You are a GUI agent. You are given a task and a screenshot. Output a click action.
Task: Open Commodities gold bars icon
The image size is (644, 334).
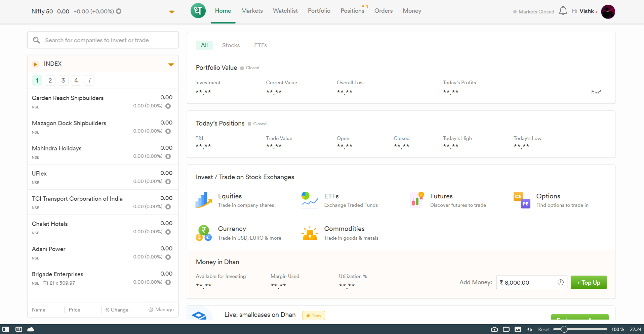point(310,233)
